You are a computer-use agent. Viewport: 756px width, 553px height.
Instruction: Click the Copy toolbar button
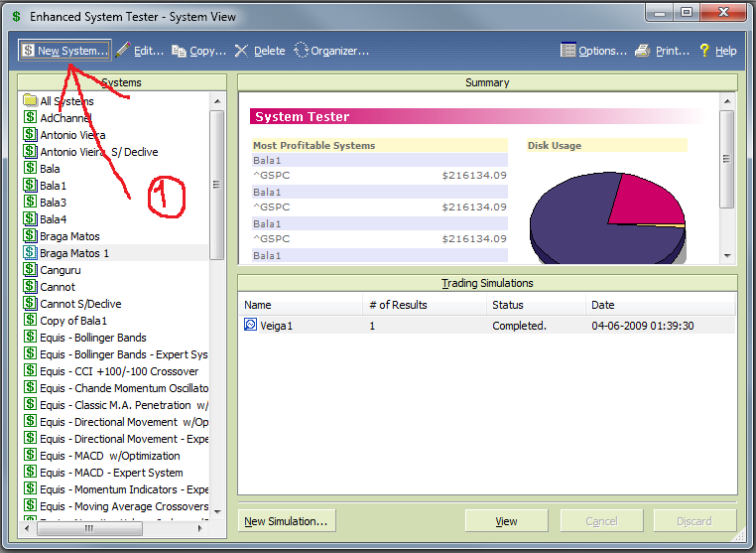coord(198,51)
